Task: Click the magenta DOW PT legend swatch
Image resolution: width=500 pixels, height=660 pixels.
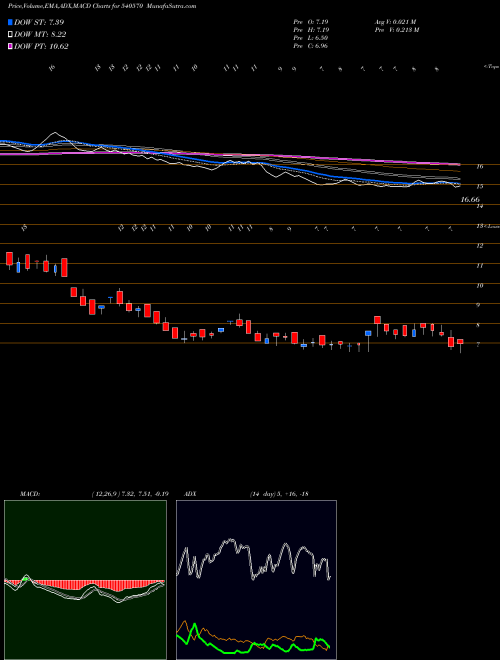Action: 10,46
